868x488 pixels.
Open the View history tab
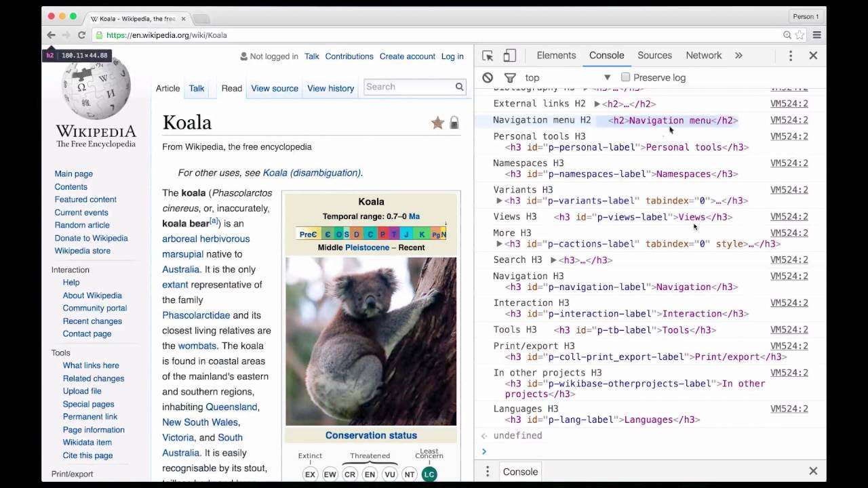pos(330,88)
